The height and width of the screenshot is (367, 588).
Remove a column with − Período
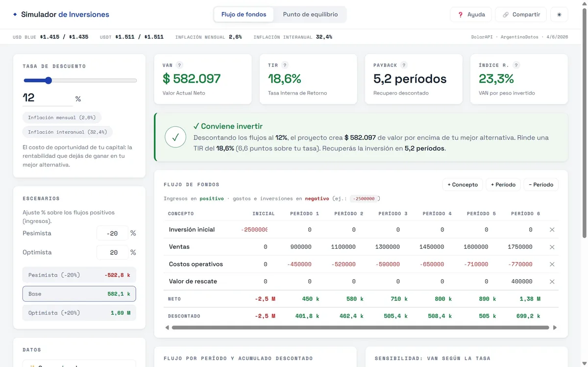click(541, 185)
